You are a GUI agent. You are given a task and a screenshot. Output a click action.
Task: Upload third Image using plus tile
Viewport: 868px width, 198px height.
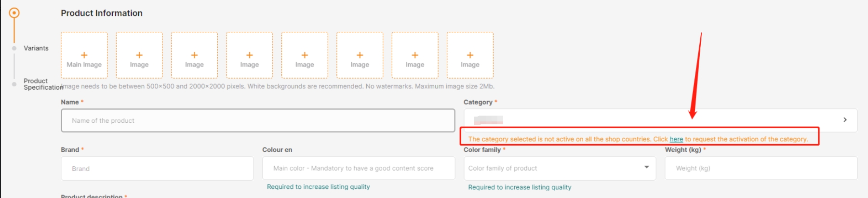tap(194, 55)
